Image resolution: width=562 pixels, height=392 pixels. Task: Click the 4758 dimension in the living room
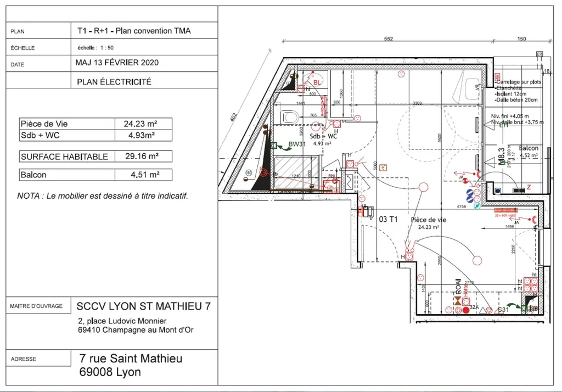[x=461, y=206]
